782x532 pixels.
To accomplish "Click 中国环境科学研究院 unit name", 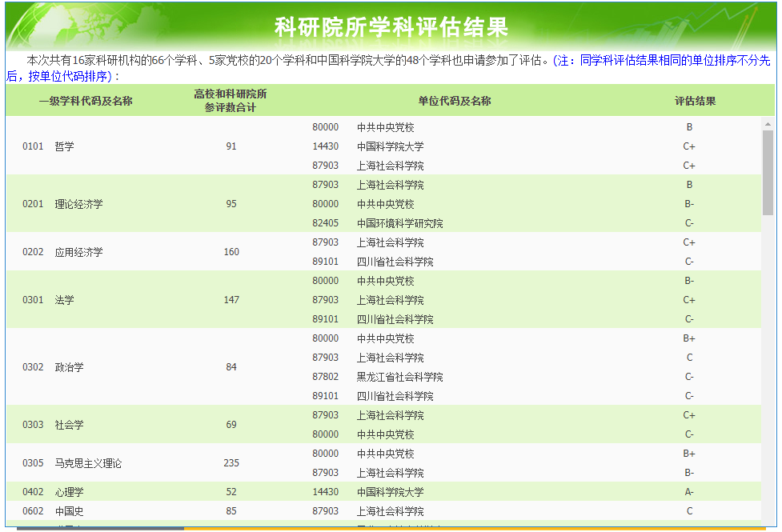I will [400, 223].
